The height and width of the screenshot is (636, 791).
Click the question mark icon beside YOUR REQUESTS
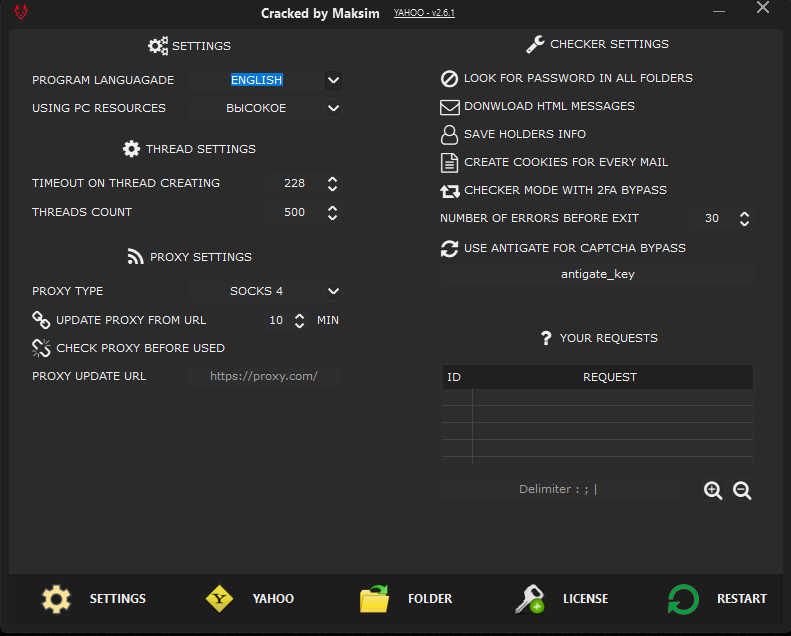(x=546, y=338)
